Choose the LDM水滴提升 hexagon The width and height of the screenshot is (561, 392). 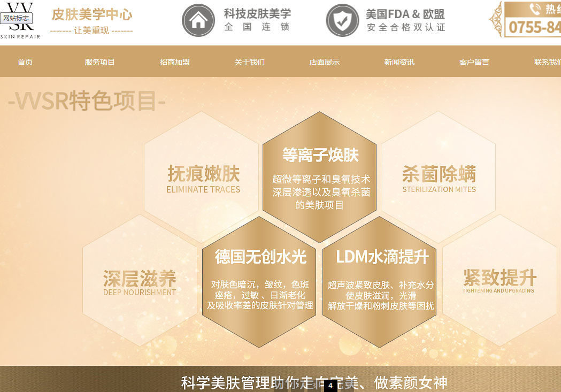click(381, 282)
